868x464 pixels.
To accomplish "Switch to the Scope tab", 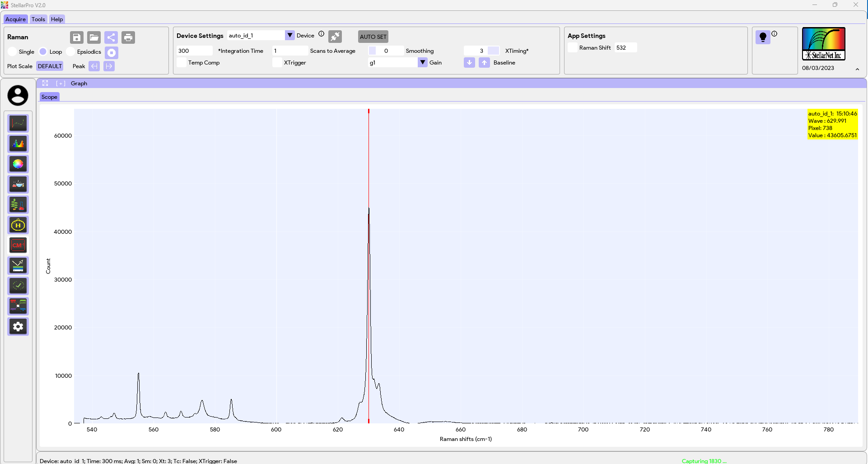I will coord(49,97).
